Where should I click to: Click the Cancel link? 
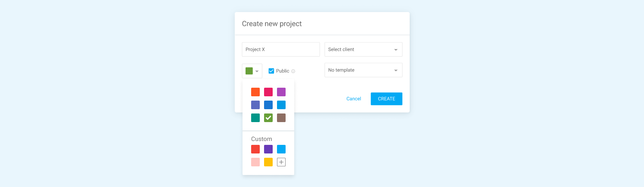pos(354,99)
